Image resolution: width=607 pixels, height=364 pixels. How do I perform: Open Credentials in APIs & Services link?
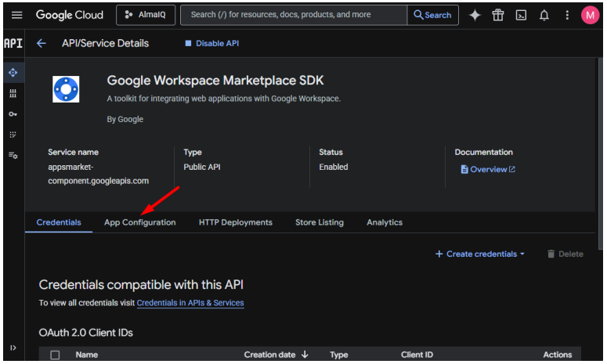(x=190, y=303)
